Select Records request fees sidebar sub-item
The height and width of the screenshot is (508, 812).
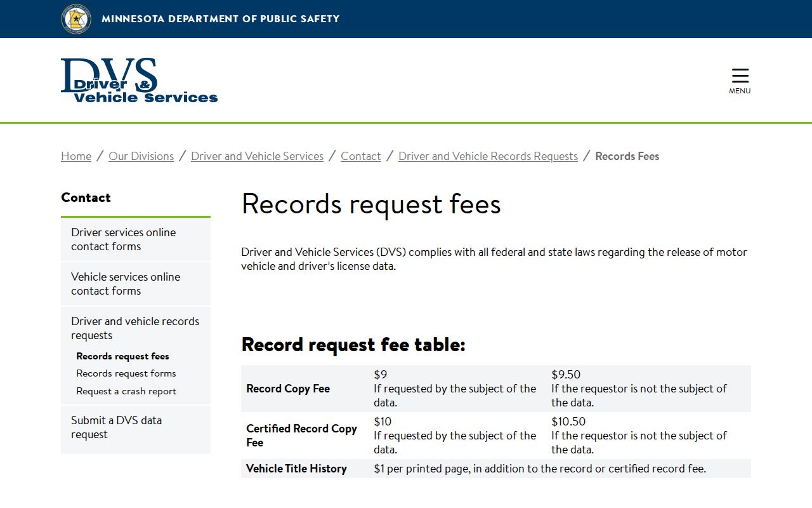pos(122,356)
